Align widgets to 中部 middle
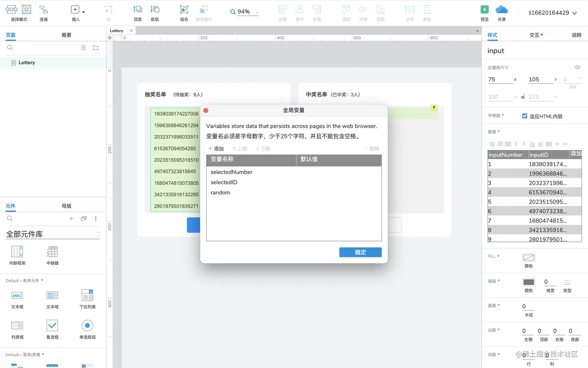This screenshot has width=588, height=368. pos(363,9)
